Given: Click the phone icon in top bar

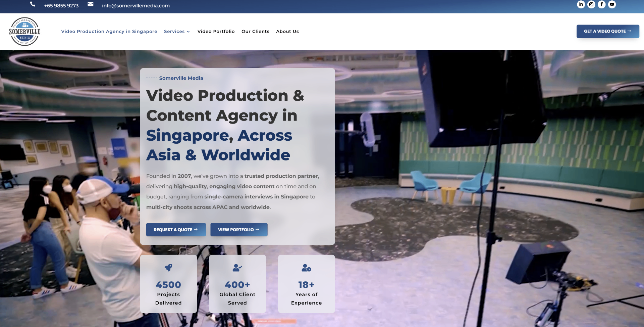Looking at the screenshot, I should [33, 4].
